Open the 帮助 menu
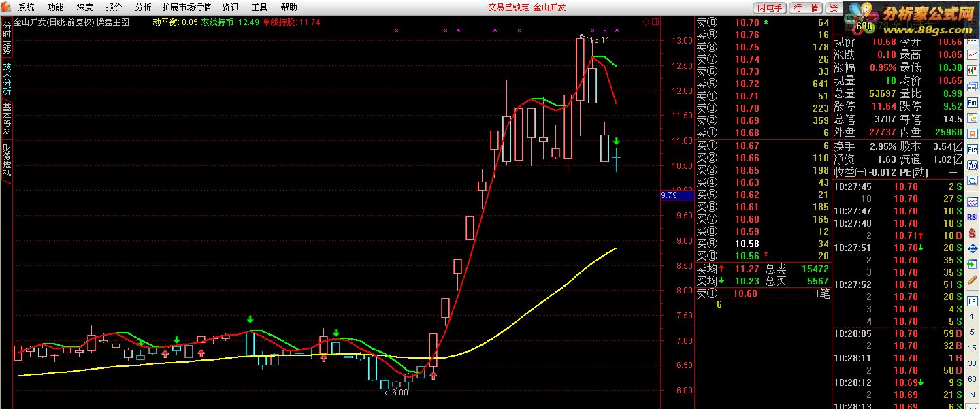Screen dimensions: 980x409 point(289,7)
